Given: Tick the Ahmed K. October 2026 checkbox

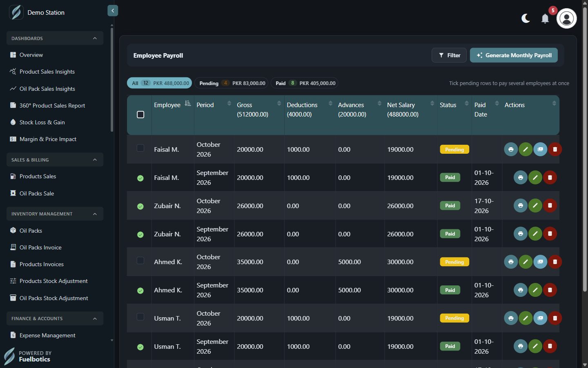Looking at the screenshot, I should [x=140, y=260].
